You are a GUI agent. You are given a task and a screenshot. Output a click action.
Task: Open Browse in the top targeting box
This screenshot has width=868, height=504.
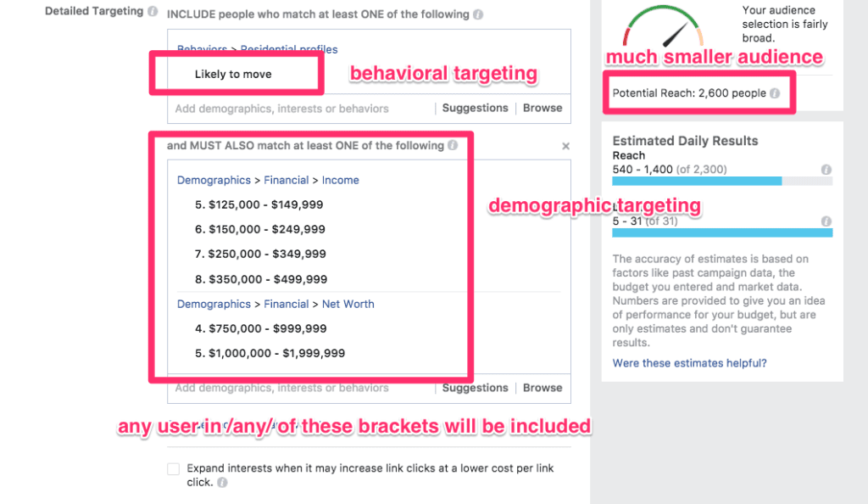(x=542, y=108)
